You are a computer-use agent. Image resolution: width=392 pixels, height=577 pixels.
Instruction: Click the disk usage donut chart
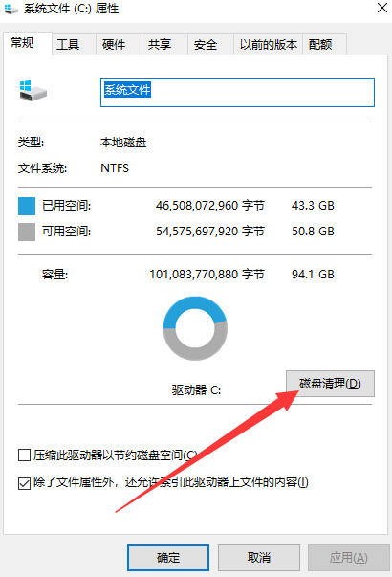click(x=195, y=328)
